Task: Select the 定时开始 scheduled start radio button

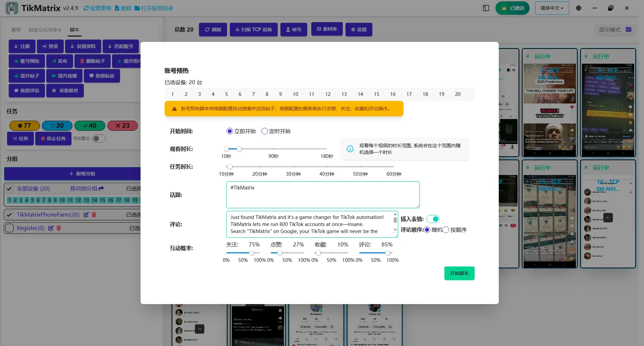Action: click(x=265, y=131)
